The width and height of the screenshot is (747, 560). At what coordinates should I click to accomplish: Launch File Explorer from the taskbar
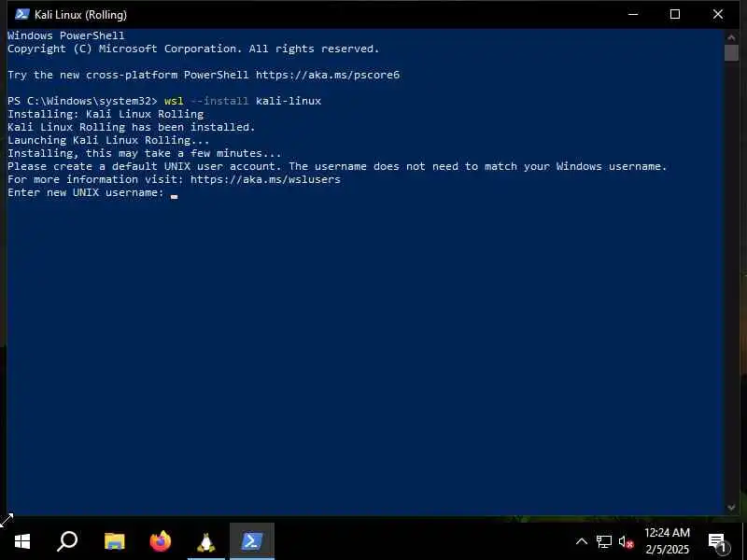click(x=114, y=541)
